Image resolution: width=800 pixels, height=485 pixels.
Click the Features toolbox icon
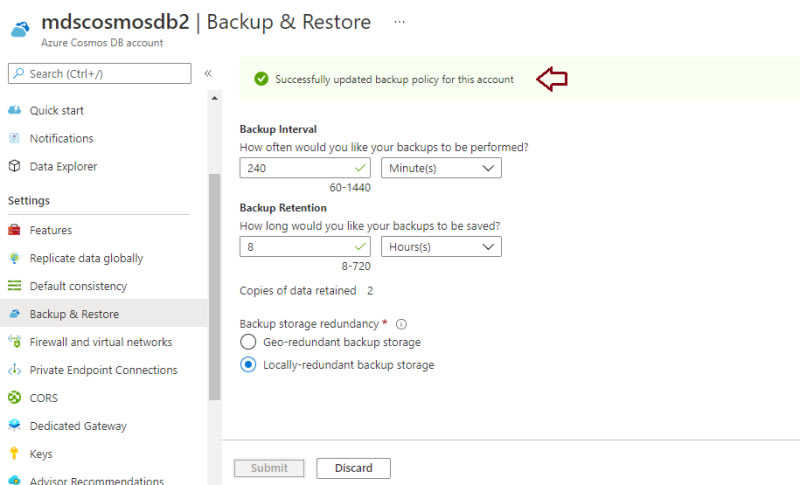click(x=14, y=230)
